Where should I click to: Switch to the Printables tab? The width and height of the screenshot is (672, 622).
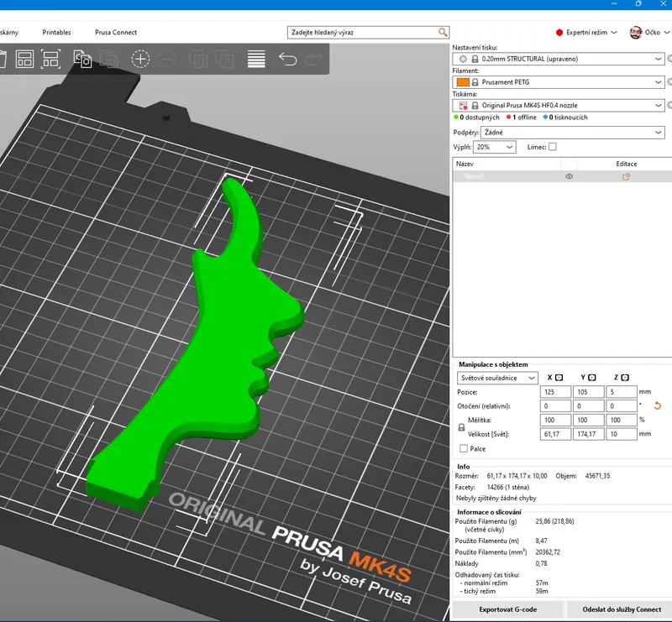pos(56,33)
